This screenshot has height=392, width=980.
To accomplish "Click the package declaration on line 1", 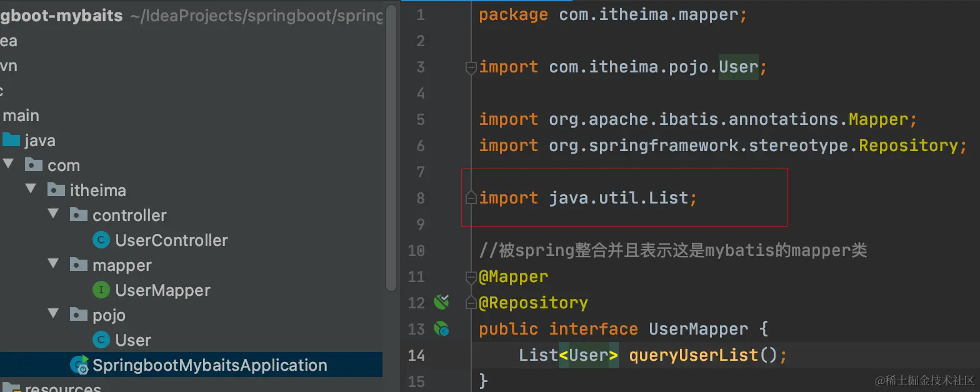I will 612,15.
